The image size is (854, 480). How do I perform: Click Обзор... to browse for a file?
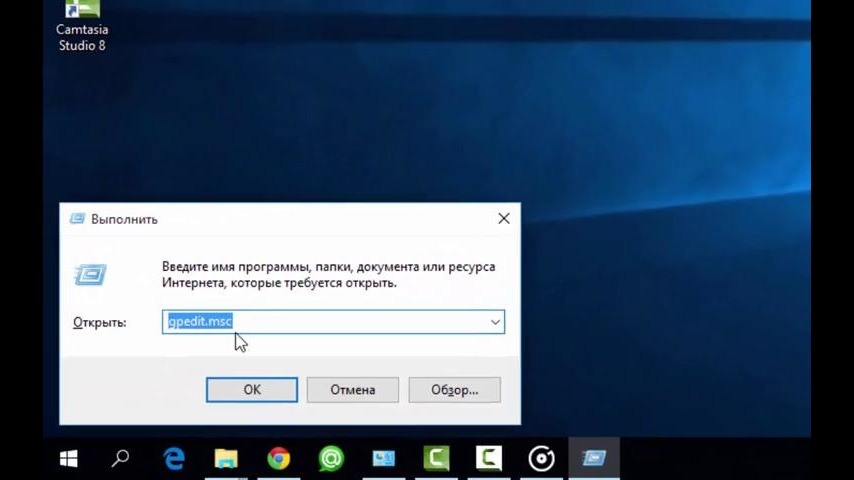coord(454,390)
